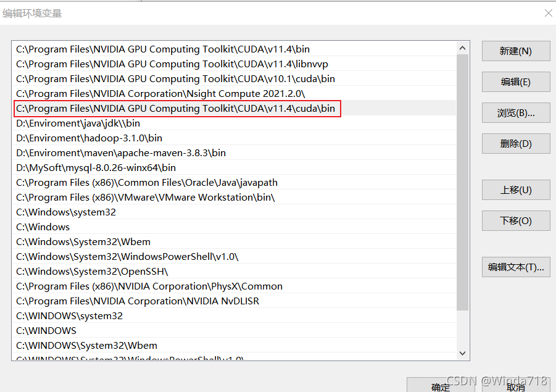Viewport: 556px width, 392px height.
Task: Click the list scrollbar down arrow
Action: (x=462, y=353)
